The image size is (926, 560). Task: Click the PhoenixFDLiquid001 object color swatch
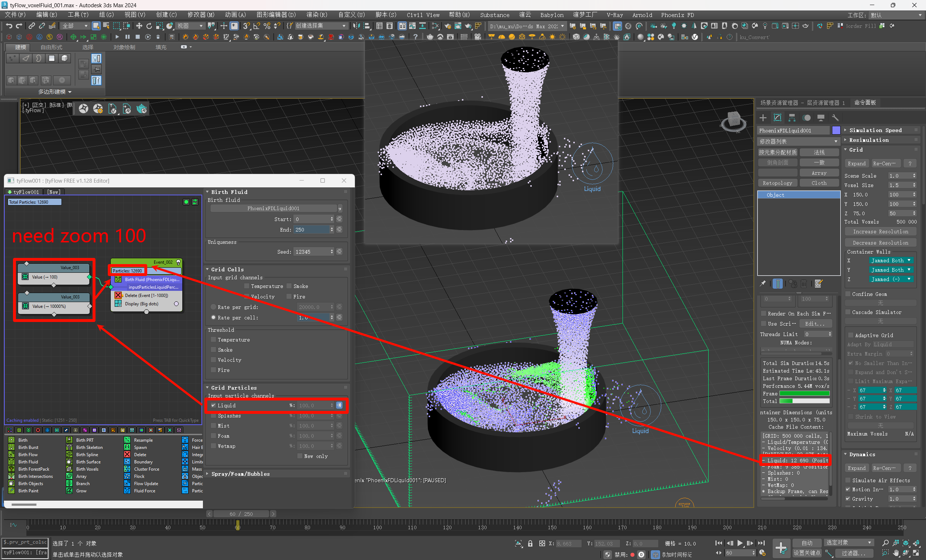point(836,131)
